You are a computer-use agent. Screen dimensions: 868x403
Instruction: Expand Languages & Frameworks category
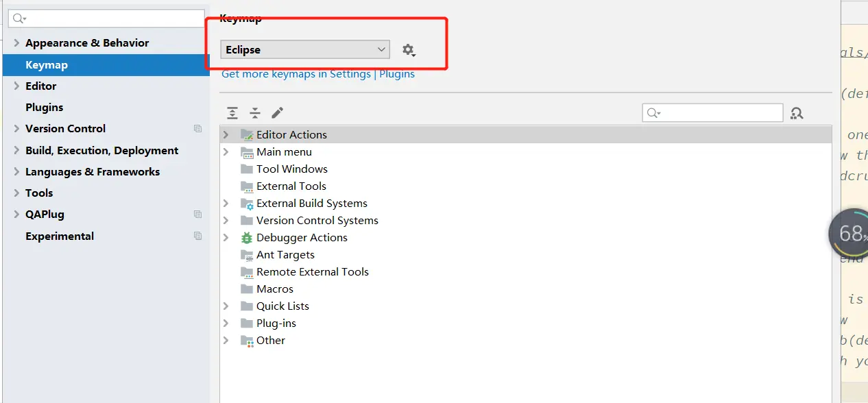(16, 171)
